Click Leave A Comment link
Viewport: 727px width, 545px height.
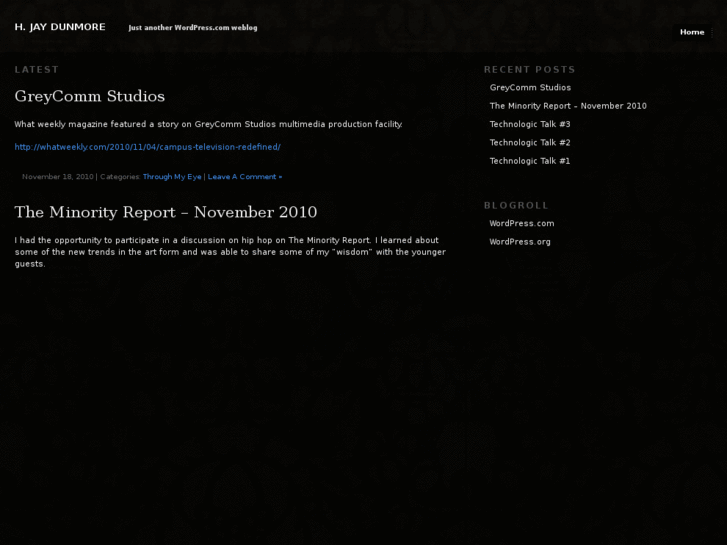245,177
